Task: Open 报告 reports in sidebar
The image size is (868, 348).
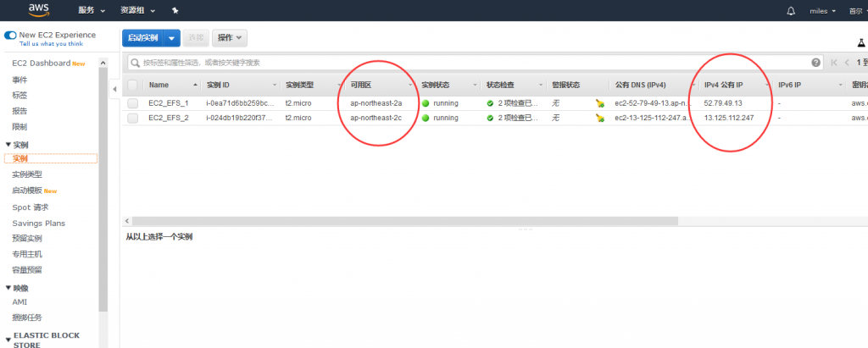Action: (20, 111)
